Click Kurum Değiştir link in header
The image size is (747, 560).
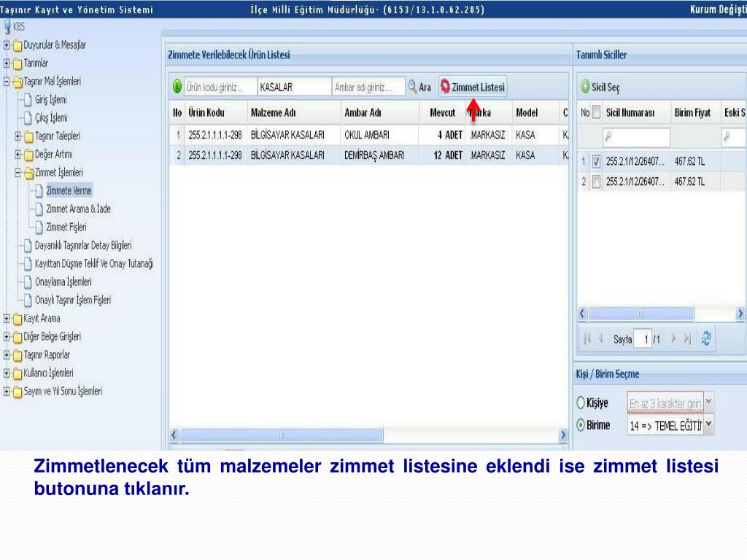pos(719,9)
